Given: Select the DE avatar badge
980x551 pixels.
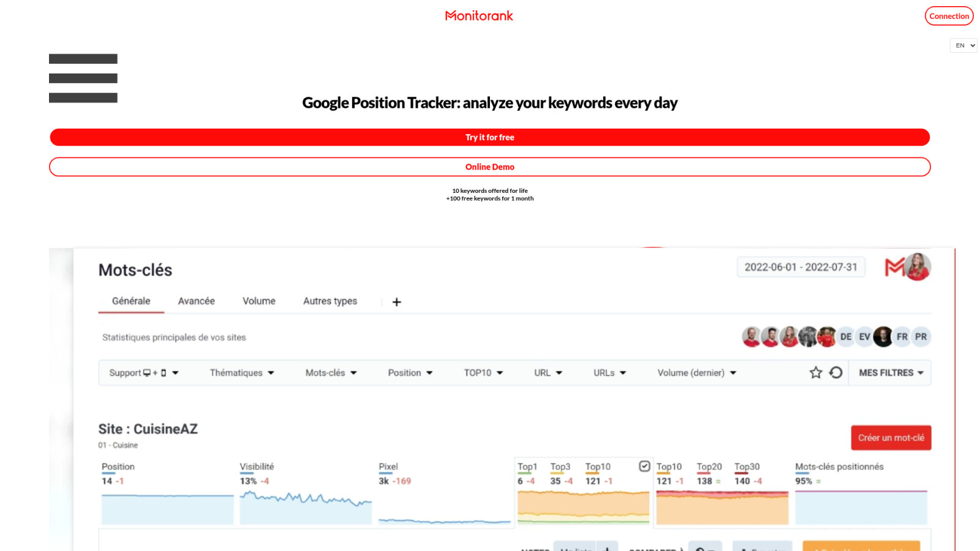Looking at the screenshot, I should tap(846, 337).
